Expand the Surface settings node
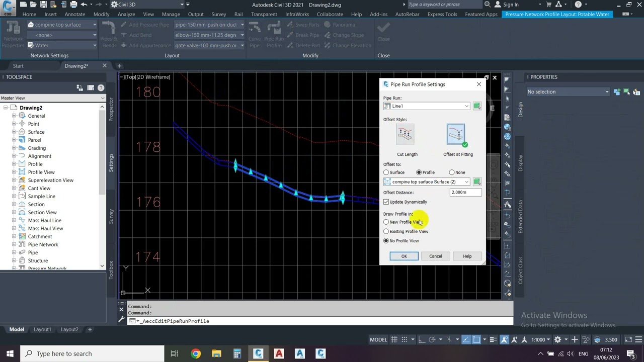Image resolution: width=644 pixels, height=362 pixels. 14,132
